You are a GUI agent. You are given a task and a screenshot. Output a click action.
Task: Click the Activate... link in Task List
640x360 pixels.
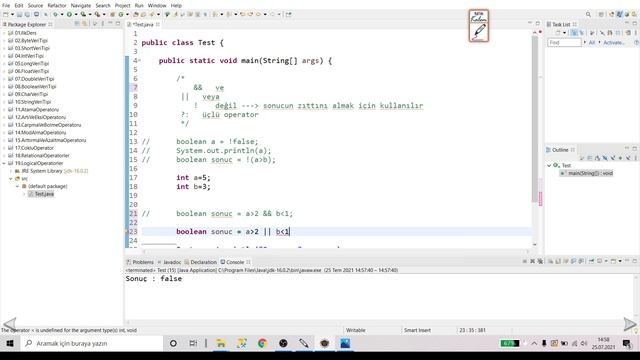[614, 42]
